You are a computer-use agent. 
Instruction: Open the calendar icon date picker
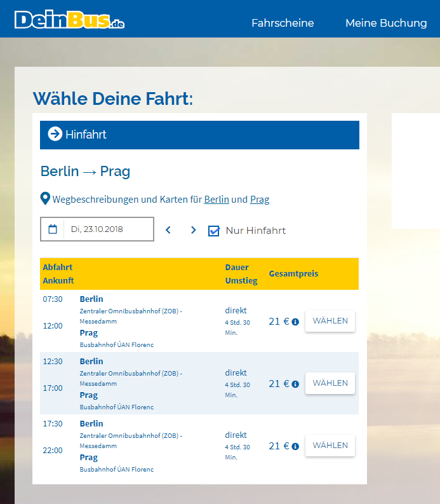pos(53,229)
